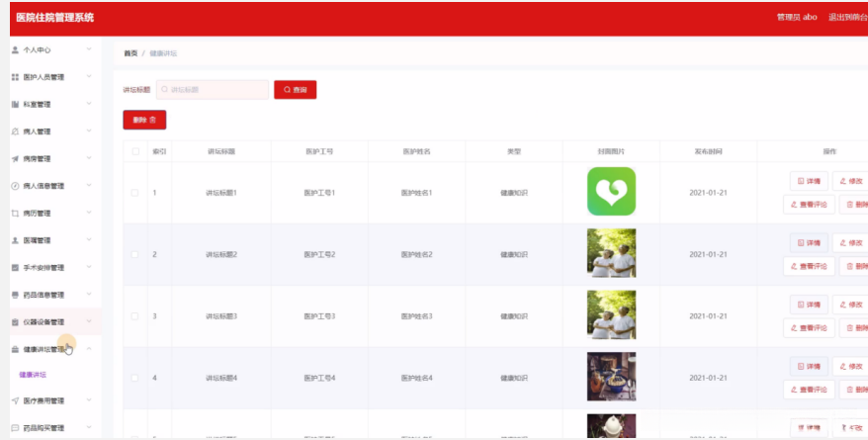Screen dimensions: 868x440
Task: Open the green heart cover image in row 1
Action: pyautogui.click(x=611, y=192)
